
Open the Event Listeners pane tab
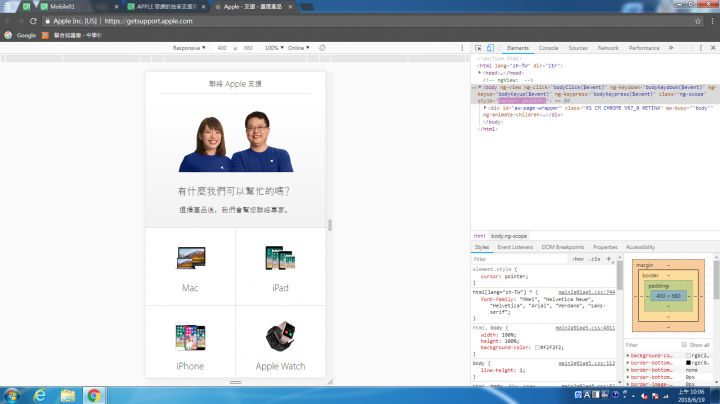pyautogui.click(x=515, y=247)
